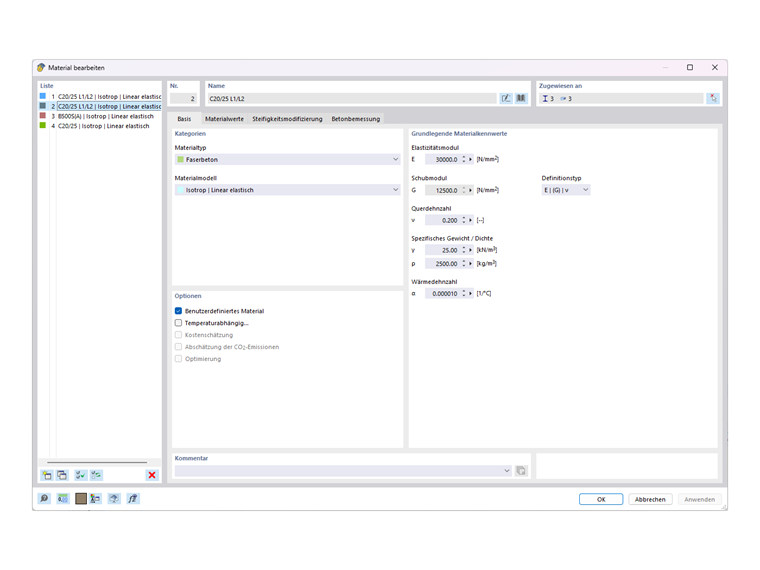
Task: Switch to the Materialwerte tab
Action: 224,119
